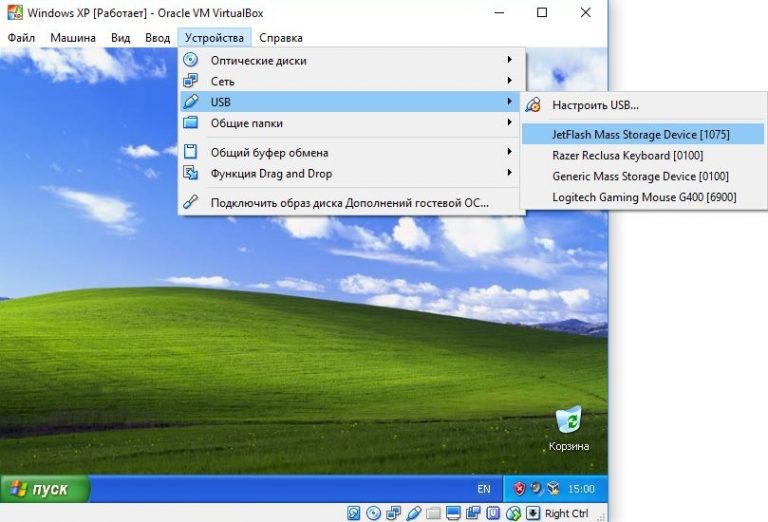Viewport: 768px width, 522px height.
Task: Click the red security shield tray icon
Action: [519, 488]
